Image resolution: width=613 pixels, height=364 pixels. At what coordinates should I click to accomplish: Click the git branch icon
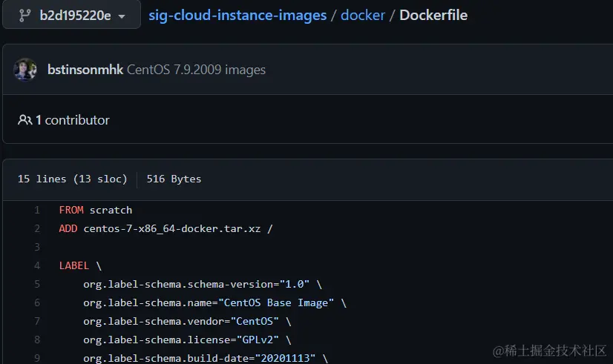(x=24, y=16)
